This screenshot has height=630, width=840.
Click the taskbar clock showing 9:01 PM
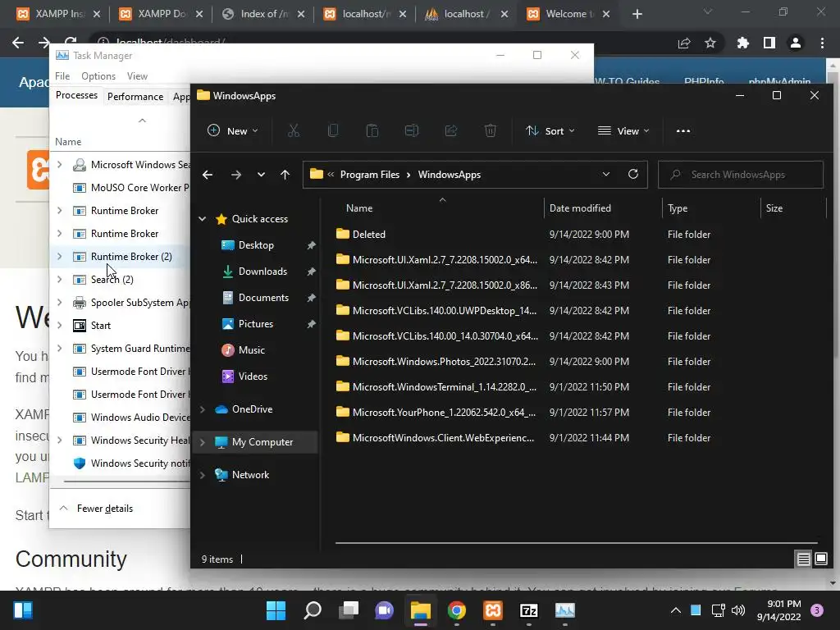pos(779,610)
